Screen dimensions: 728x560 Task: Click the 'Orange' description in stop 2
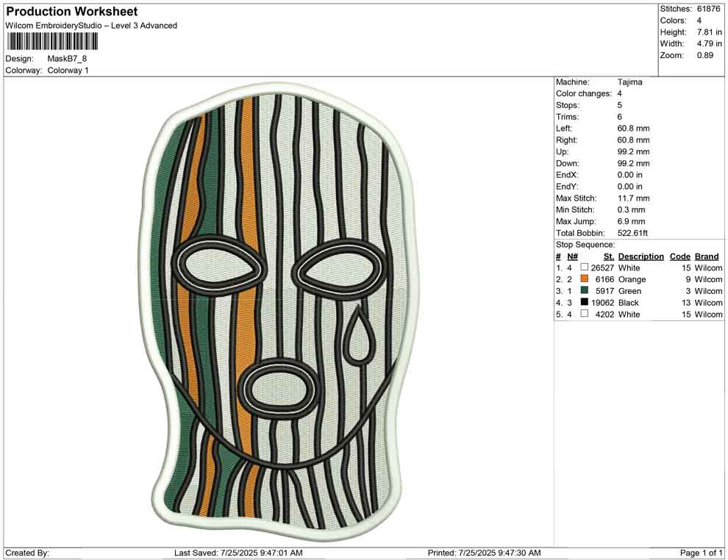pyautogui.click(x=632, y=279)
